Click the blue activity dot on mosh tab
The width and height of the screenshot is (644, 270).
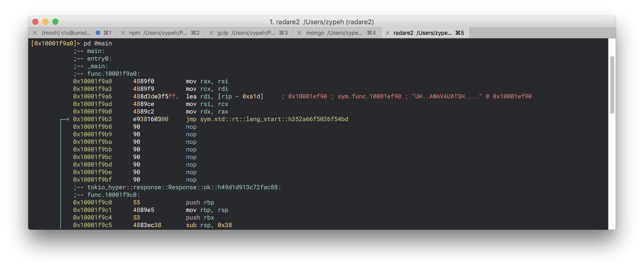[x=98, y=33]
